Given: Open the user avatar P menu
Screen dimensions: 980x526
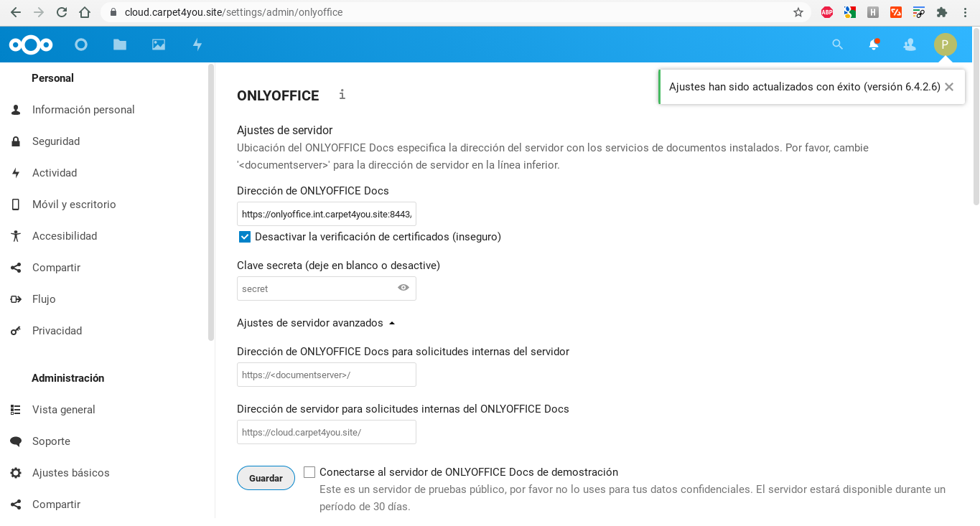Looking at the screenshot, I should [x=945, y=44].
